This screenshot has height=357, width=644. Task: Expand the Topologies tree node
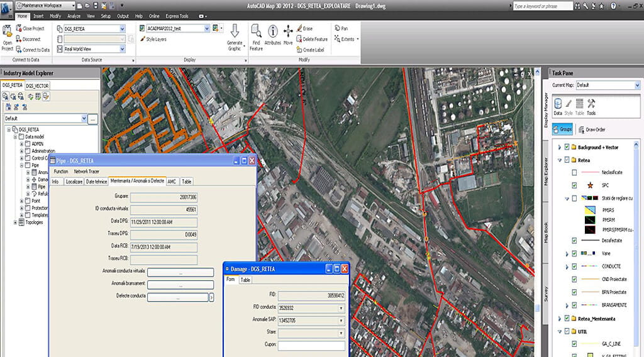15,222
